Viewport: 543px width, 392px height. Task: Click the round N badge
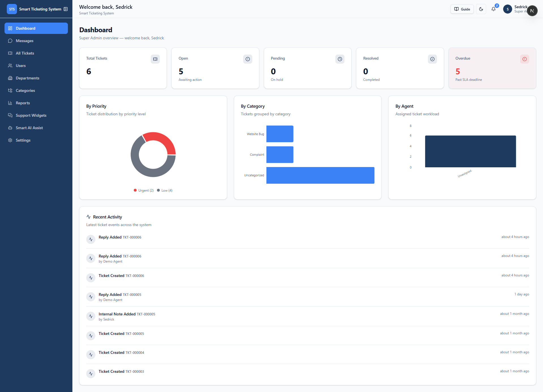click(x=532, y=11)
